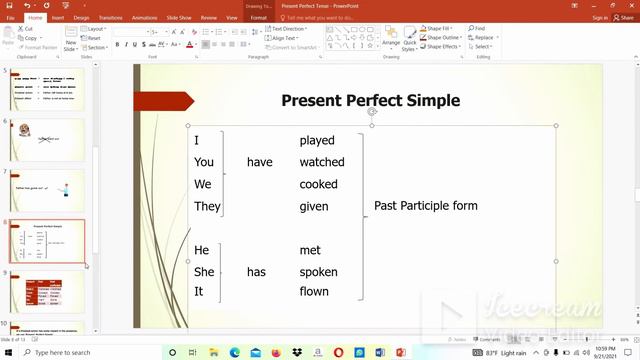Open the Arrange options
Image resolution: width=640 pixels, height=360 pixels.
pyautogui.click(x=391, y=37)
